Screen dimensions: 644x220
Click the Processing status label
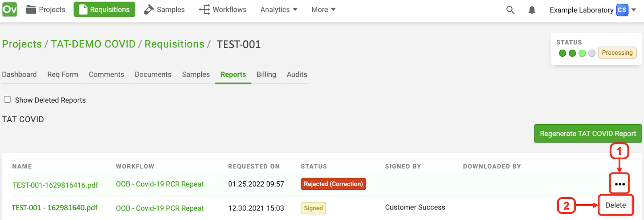click(x=617, y=53)
